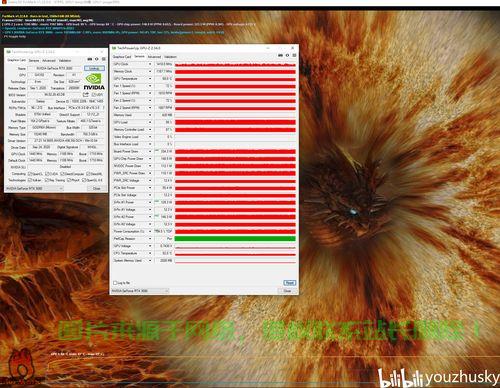This screenshot has height=388, width=500.
Task: Open GPU selector dropdown in Sensors window
Action: tap(140, 291)
